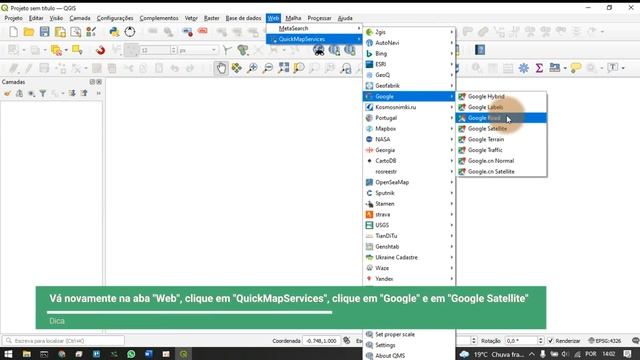Click the New Print Layout icon

[x=60, y=32]
